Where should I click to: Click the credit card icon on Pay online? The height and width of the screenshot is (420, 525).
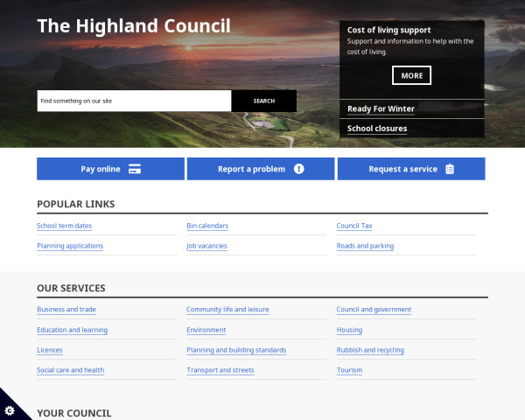(135, 169)
